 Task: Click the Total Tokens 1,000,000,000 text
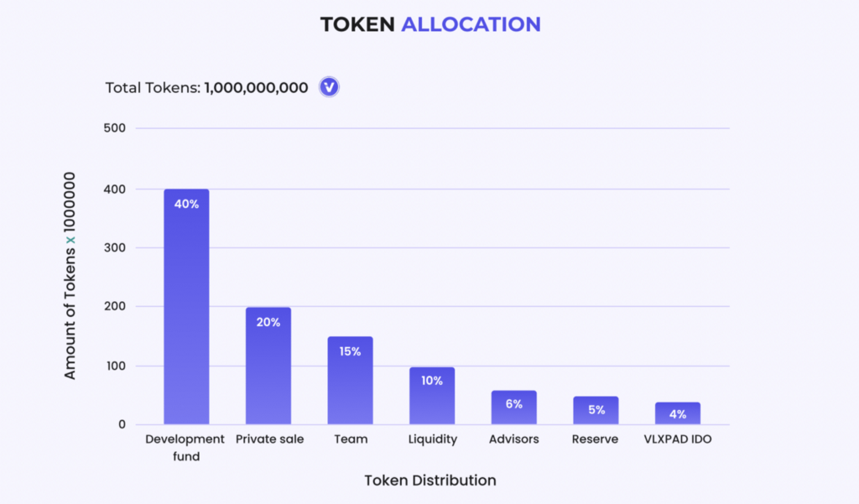(206, 87)
